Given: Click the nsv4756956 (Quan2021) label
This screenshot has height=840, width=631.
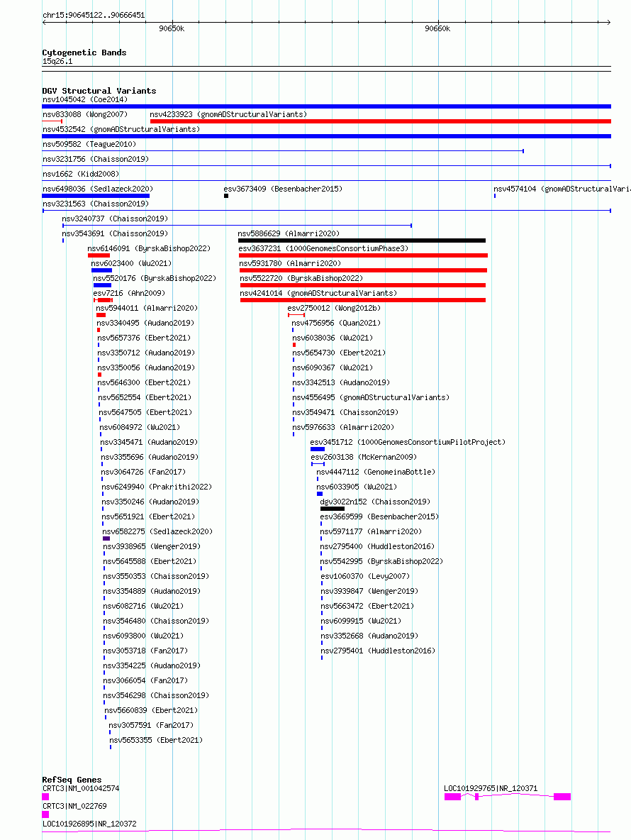Looking at the screenshot, I should pos(336,324).
